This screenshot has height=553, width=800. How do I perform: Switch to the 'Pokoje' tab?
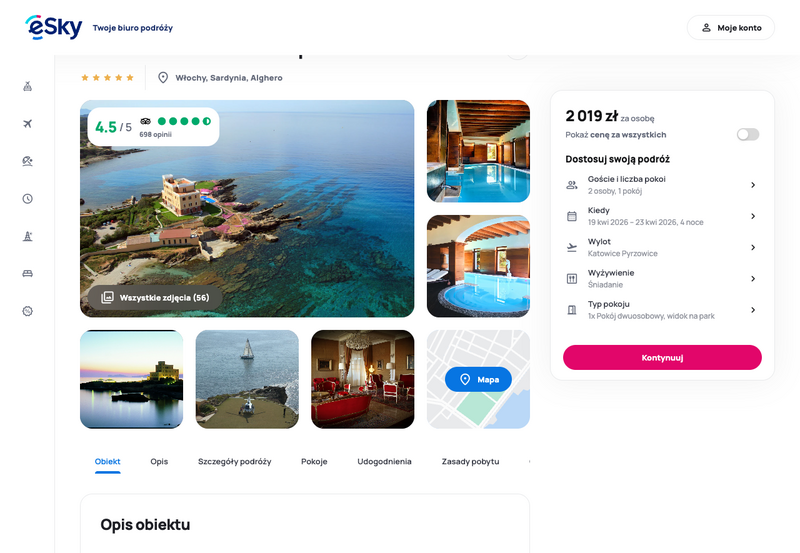coord(314,462)
